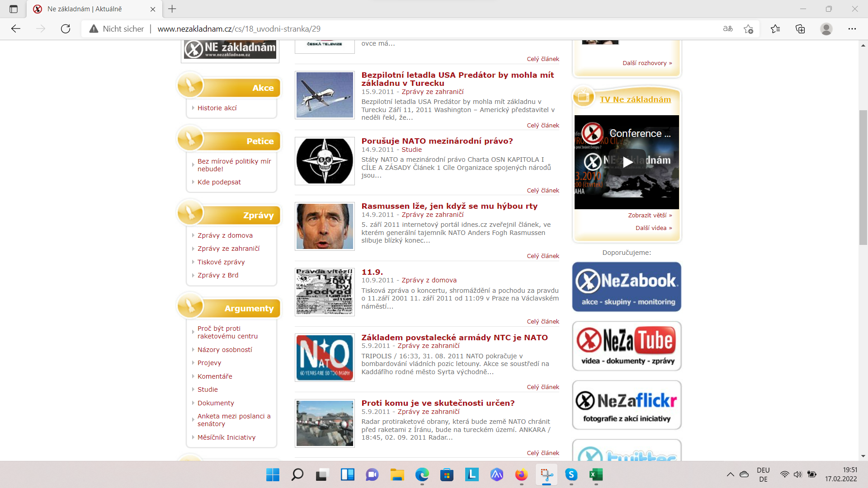This screenshot has width=868, height=488.
Task: Open Proč být proti raketovému centru
Action: coord(228,332)
